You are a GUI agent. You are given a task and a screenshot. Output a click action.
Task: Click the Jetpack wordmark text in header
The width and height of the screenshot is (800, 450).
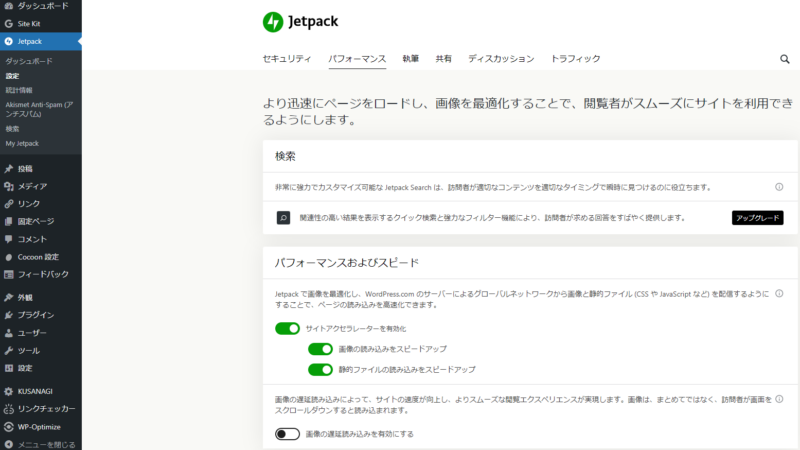(x=313, y=21)
